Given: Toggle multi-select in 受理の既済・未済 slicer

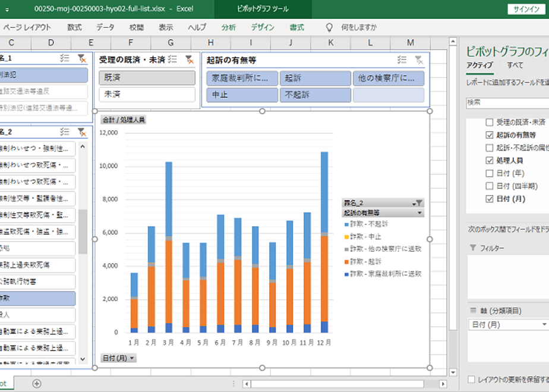Looking at the screenshot, I should 172,59.
